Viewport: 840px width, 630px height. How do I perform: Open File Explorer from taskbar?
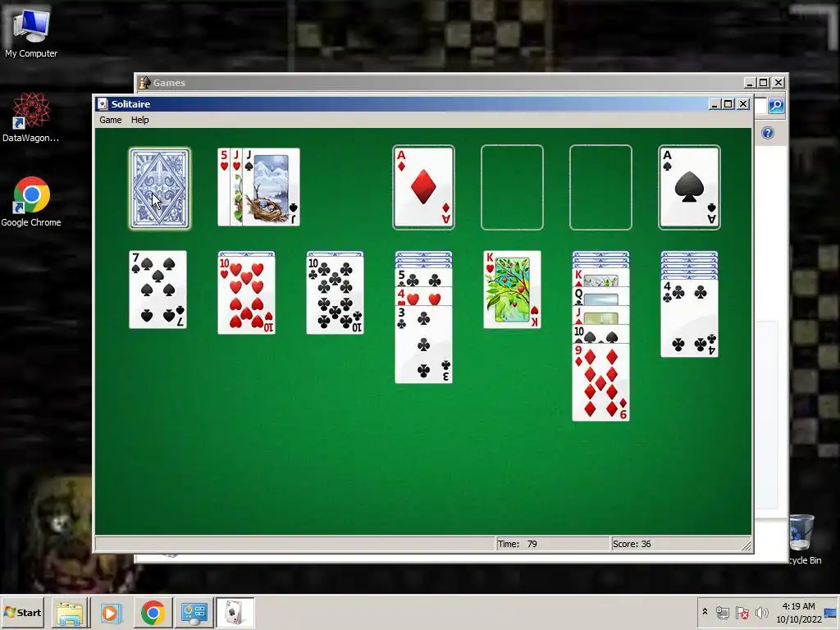(71, 613)
